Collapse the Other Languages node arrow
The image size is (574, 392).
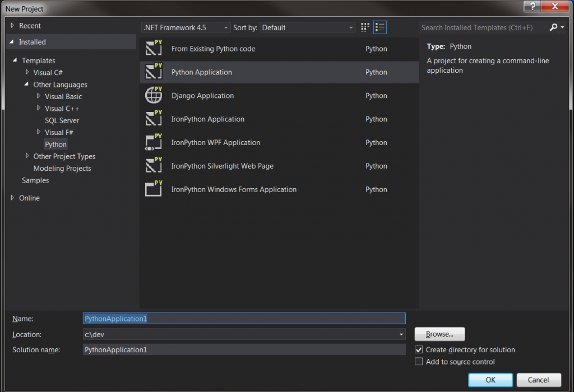pos(26,84)
